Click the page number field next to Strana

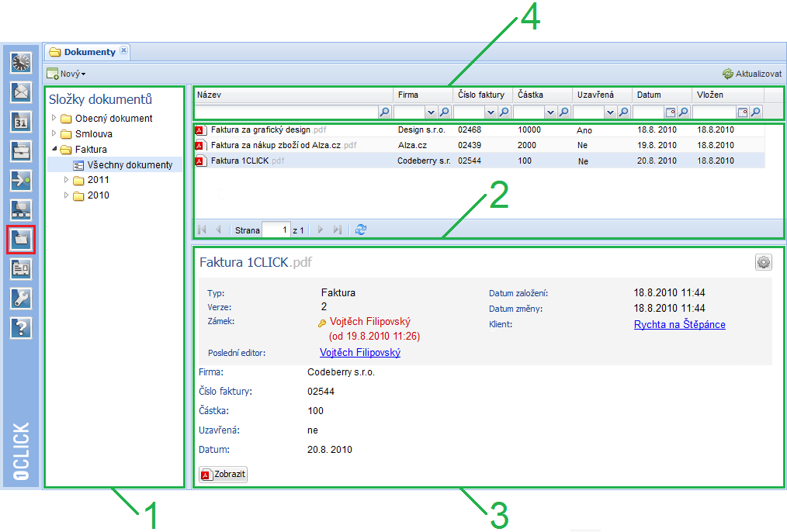(x=276, y=230)
